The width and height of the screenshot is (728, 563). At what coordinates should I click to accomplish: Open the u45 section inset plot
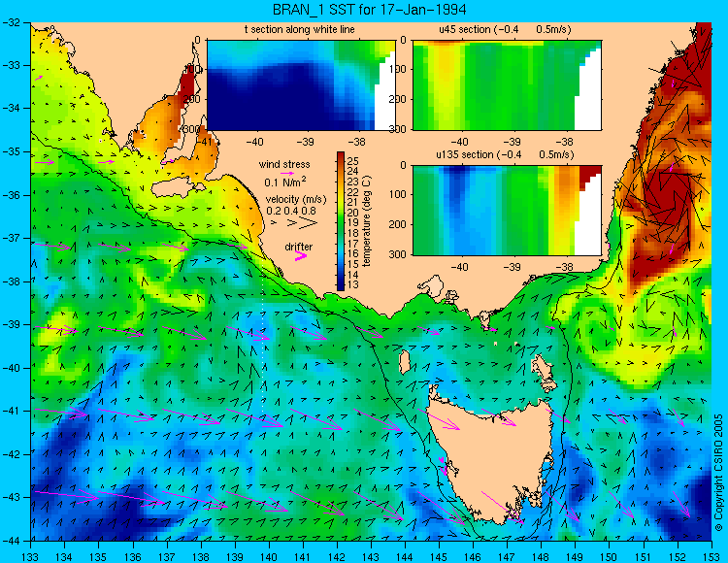507,85
